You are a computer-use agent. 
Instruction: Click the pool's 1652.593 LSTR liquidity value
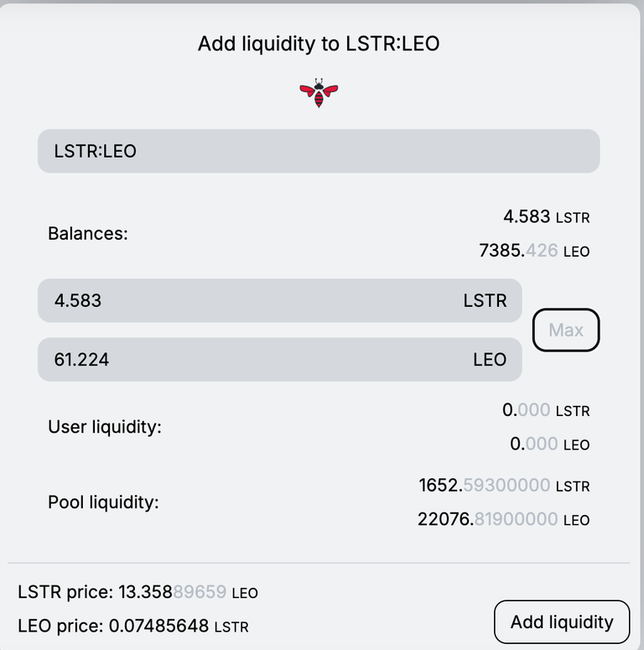[504, 486]
